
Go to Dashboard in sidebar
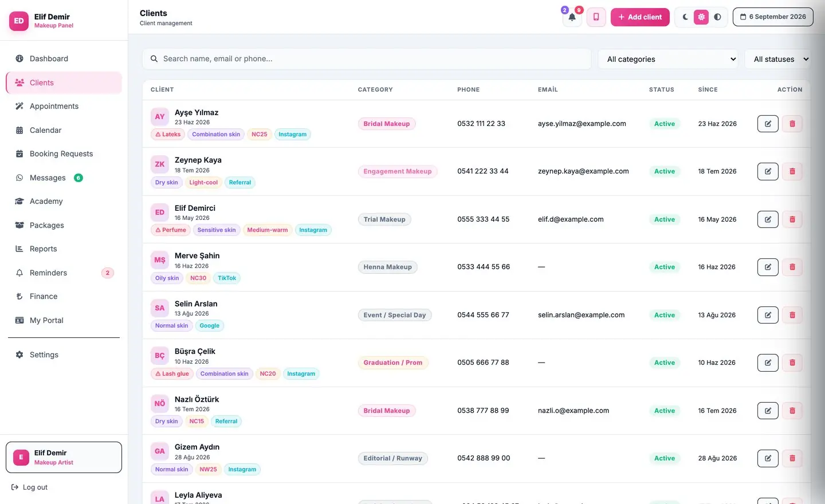[64, 58]
